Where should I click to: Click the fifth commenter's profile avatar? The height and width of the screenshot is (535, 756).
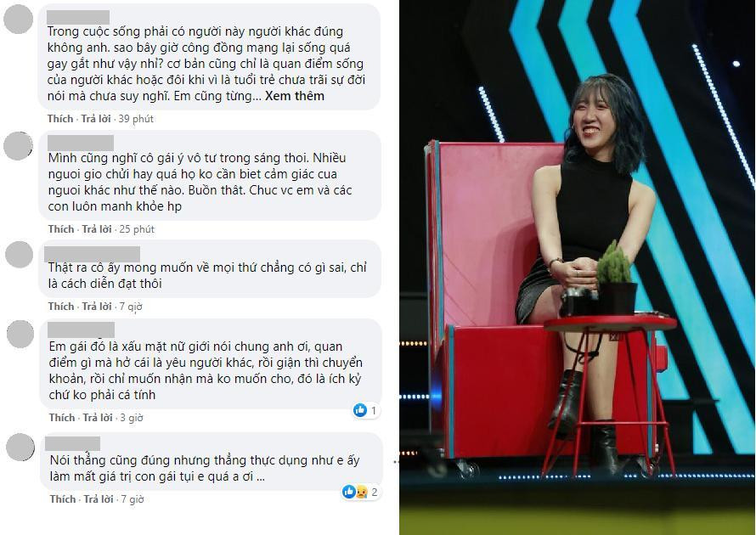point(20,447)
